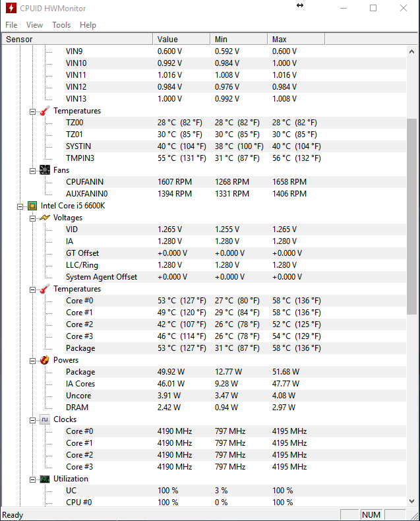The width and height of the screenshot is (420, 521).
Task: Click the Clocks waveform icon
Action: point(45,419)
